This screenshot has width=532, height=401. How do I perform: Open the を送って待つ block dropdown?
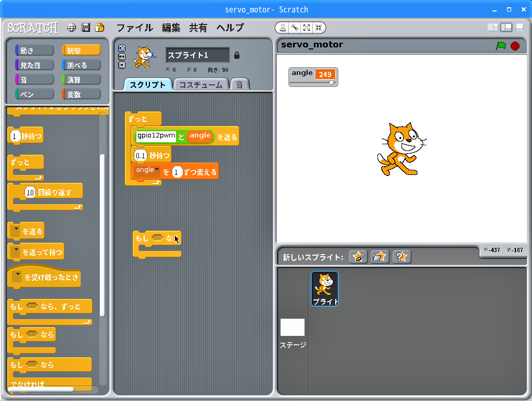tap(15, 252)
